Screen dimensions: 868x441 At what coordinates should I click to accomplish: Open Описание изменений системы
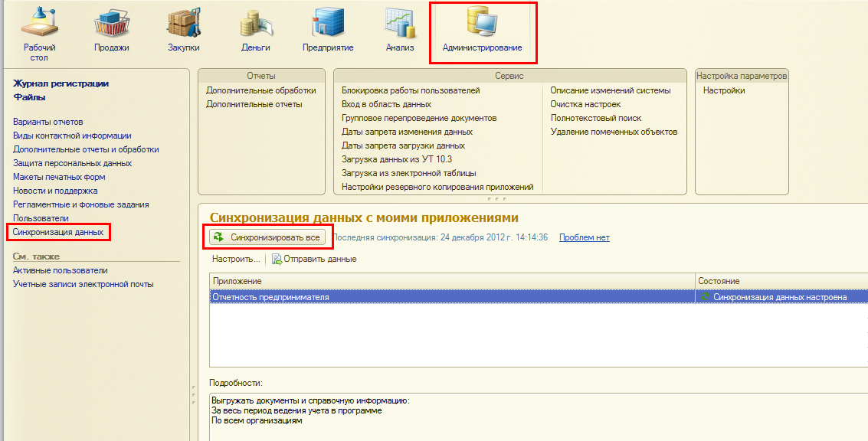point(611,90)
